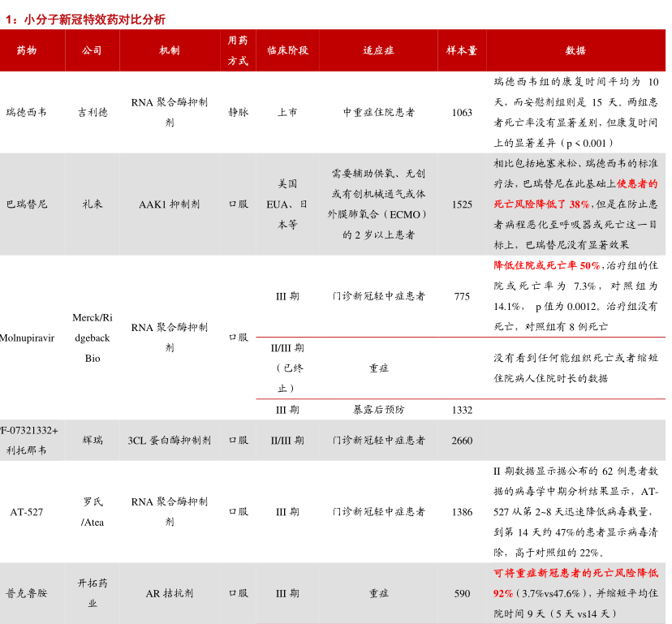The height and width of the screenshot is (624, 672).
Task: Select the sample size 1525
Action: (462, 204)
